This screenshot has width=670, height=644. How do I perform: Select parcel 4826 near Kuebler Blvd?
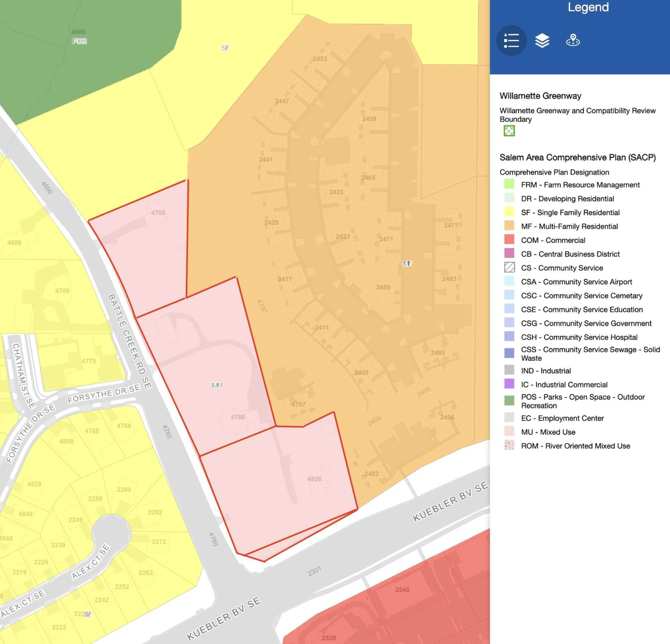314,479
